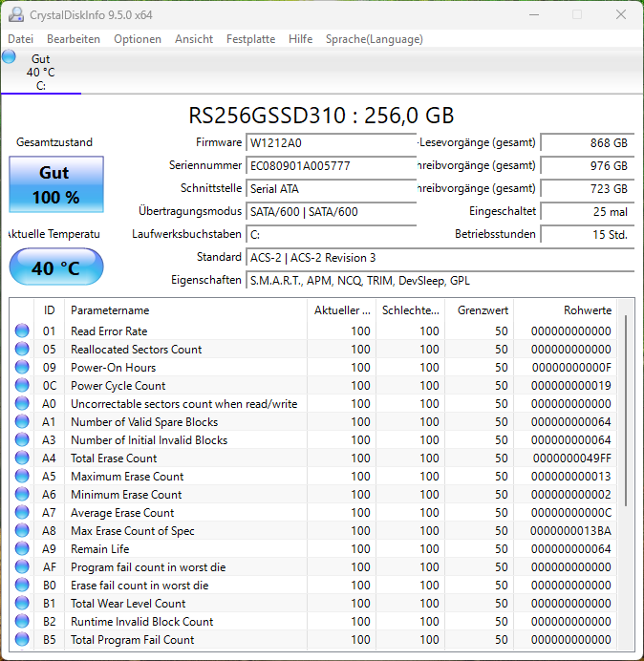
Task: Click the SMART table vertical scrollbar
Action: [x=627, y=411]
